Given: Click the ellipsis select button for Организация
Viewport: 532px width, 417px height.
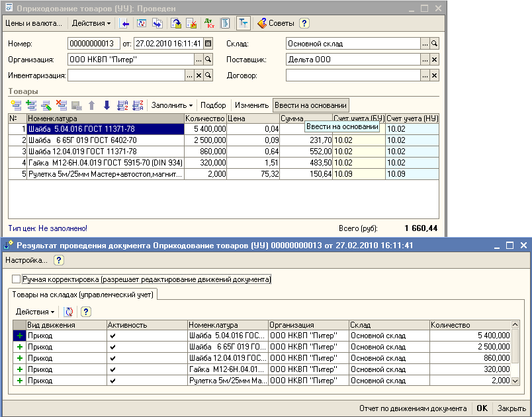Looking at the screenshot, I should pos(199,60).
